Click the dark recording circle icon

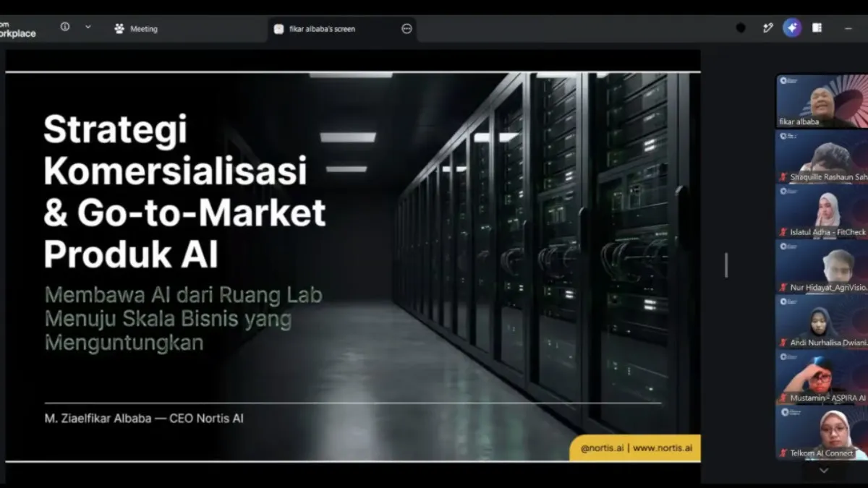coord(741,28)
